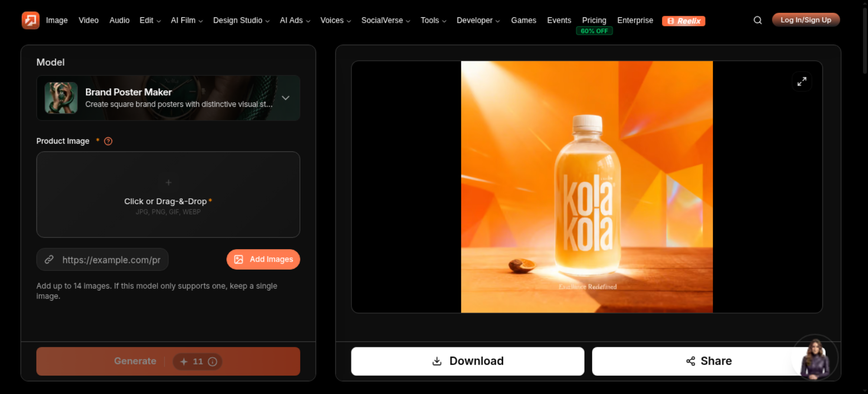The height and width of the screenshot is (394, 868).
Task: Expand the Brand Poster Maker model dropdown
Action: [x=286, y=98]
